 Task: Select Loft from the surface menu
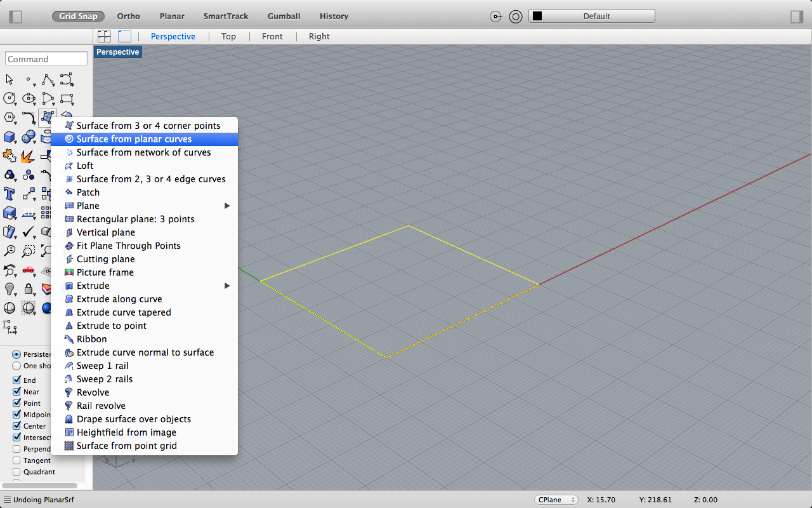tap(144, 166)
